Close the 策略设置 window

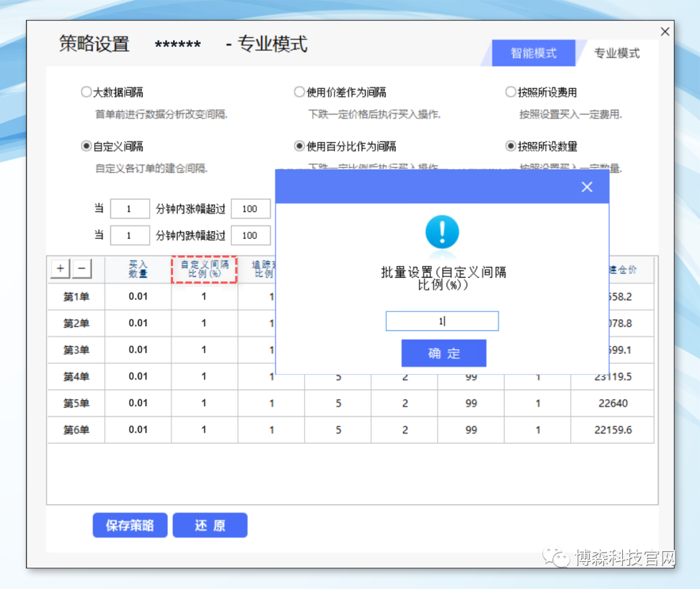[665, 32]
